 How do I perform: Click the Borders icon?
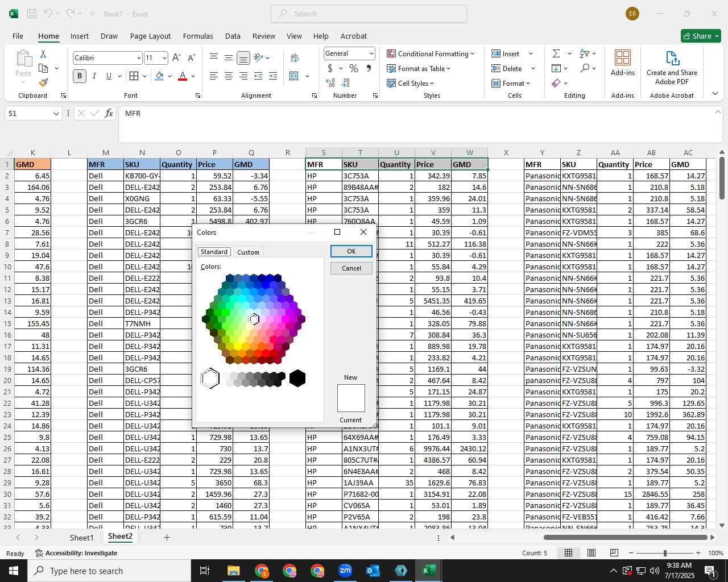(134, 76)
